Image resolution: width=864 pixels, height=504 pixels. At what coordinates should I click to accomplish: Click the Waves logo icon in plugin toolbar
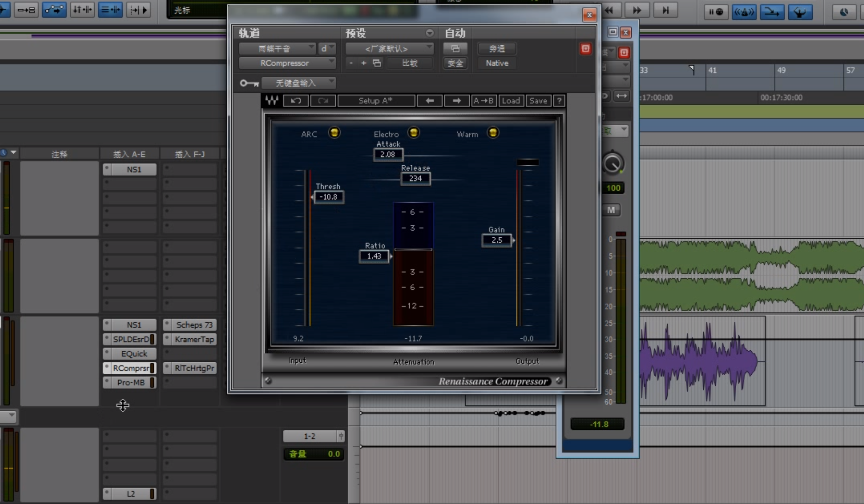[272, 101]
